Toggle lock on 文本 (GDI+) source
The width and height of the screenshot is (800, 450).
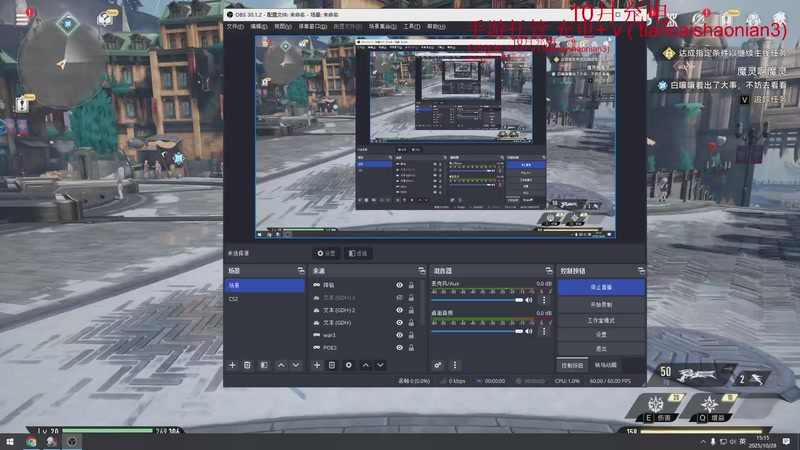411,322
